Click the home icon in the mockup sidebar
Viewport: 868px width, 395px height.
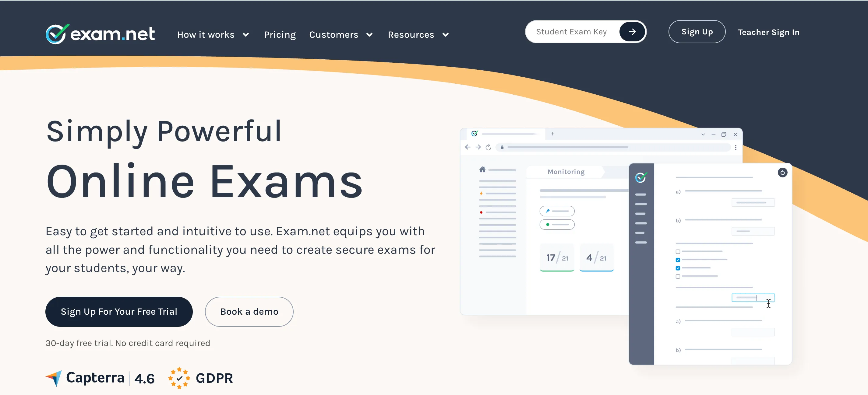click(482, 170)
